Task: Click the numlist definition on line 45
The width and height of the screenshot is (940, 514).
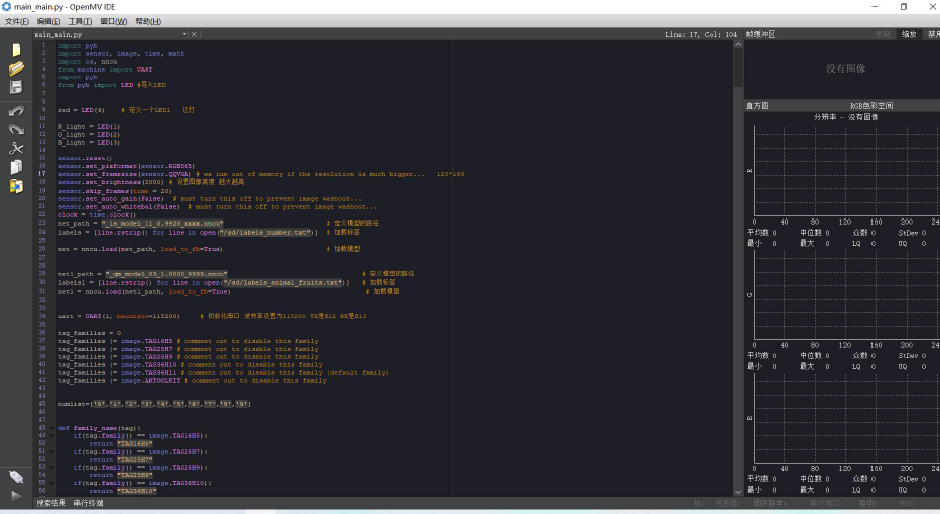Action: coord(154,404)
